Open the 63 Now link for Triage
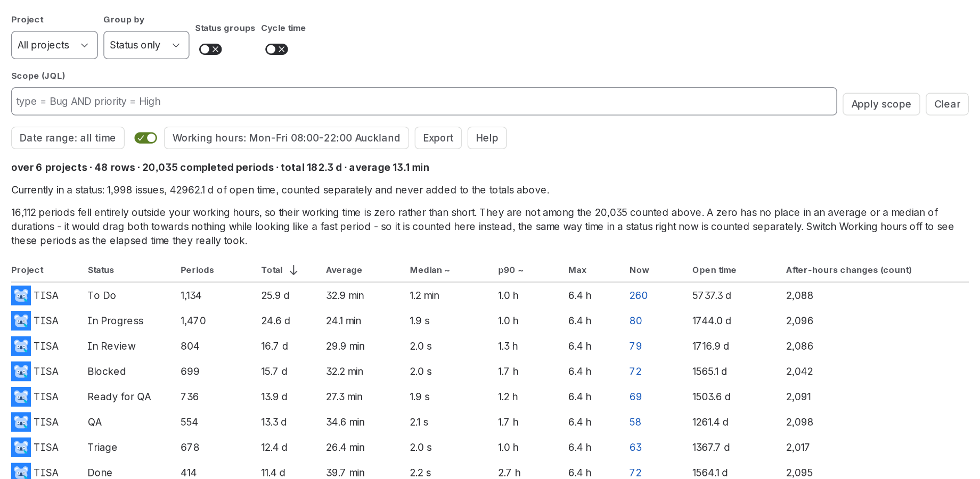Viewport: 980px width, 479px height. pos(635,448)
